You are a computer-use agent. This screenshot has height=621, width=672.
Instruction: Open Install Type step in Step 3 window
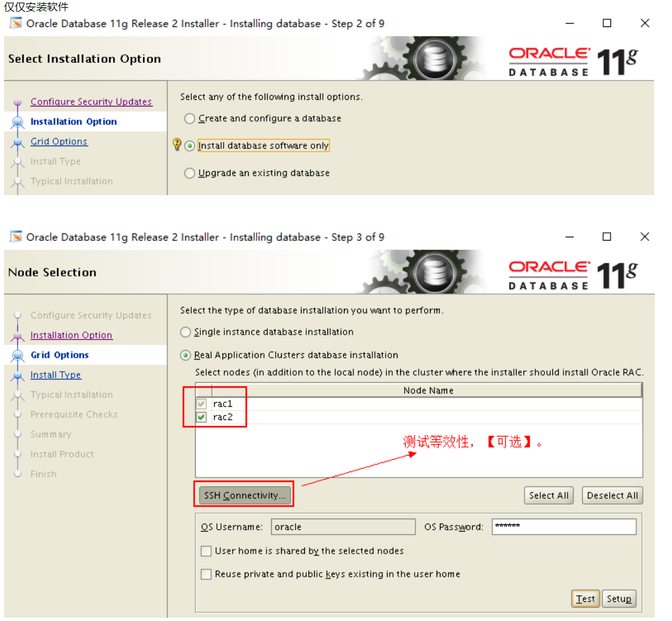pos(56,375)
